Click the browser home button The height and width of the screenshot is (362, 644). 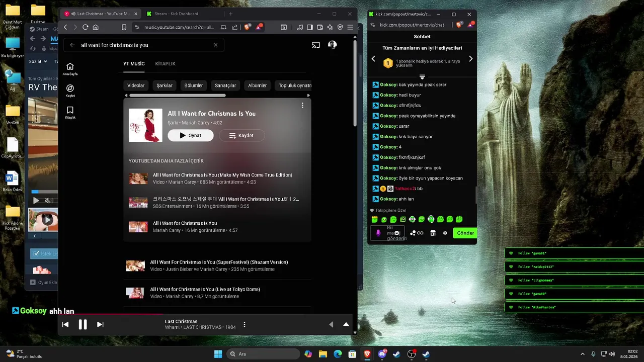(96, 27)
